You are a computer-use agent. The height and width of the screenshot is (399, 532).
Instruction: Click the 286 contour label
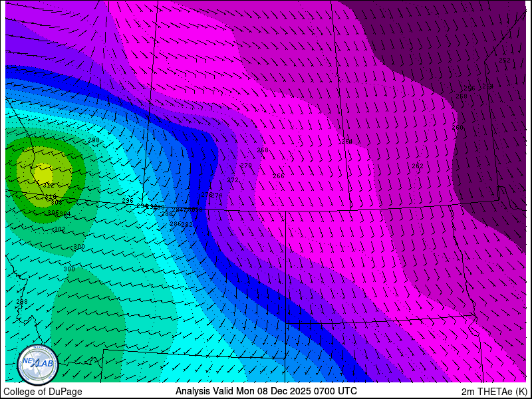pyautogui.click(x=175, y=224)
